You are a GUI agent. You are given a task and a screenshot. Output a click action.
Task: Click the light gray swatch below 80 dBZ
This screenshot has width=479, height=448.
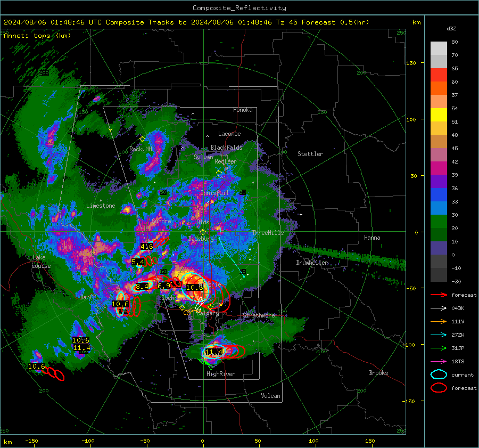click(x=439, y=48)
